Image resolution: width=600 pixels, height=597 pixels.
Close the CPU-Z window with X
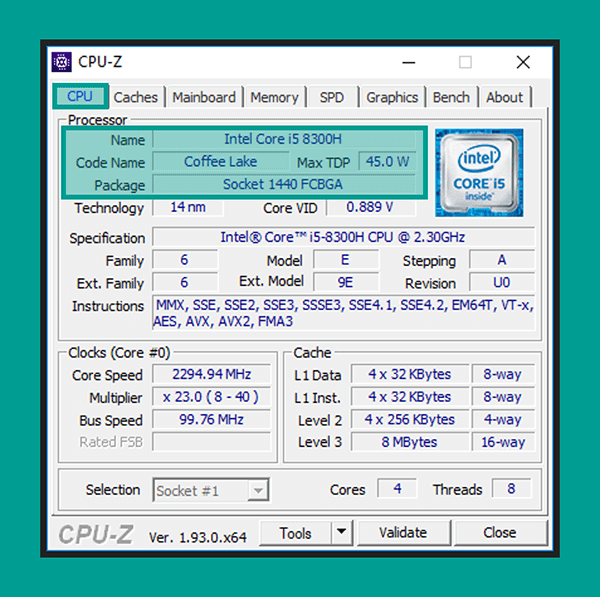523,62
